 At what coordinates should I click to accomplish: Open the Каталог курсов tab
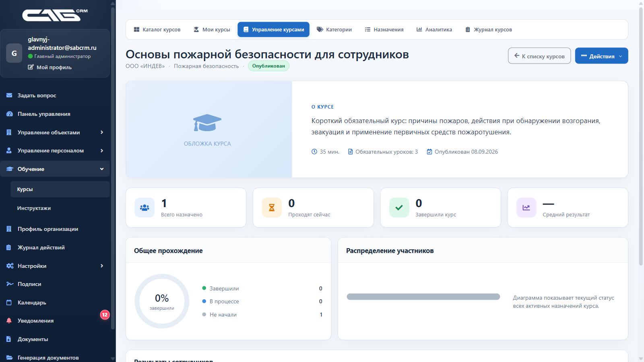point(157,29)
